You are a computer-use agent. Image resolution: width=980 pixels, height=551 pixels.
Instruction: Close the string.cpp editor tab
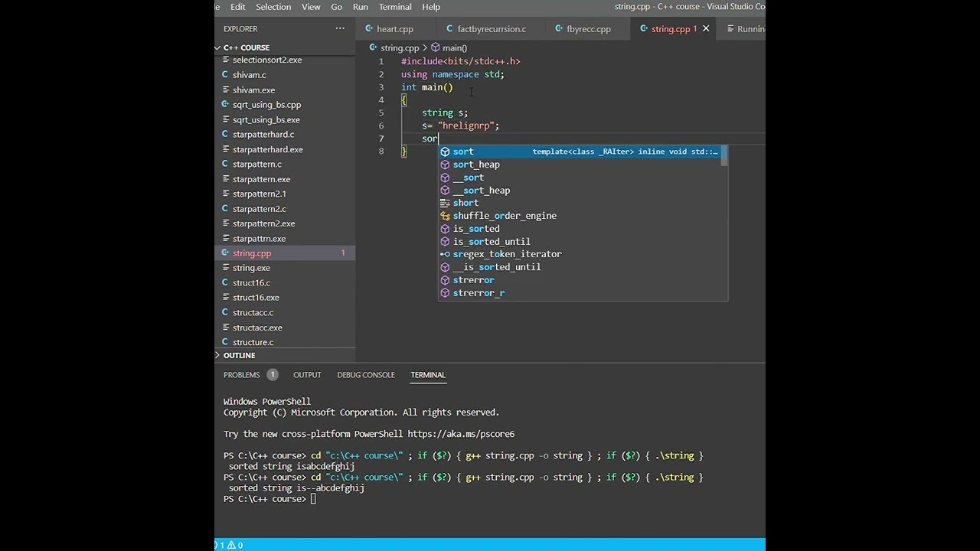point(706,29)
